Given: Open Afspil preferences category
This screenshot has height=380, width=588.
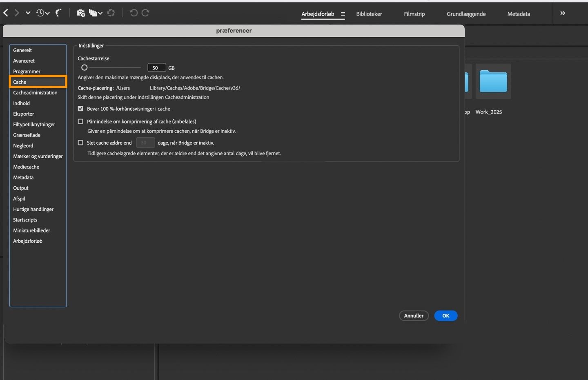Looking at the screenshot, I should click(38, 199).
